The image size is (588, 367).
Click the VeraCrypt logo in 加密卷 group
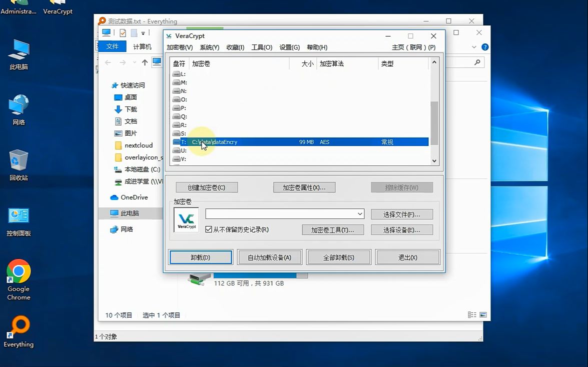pos(186,219)
